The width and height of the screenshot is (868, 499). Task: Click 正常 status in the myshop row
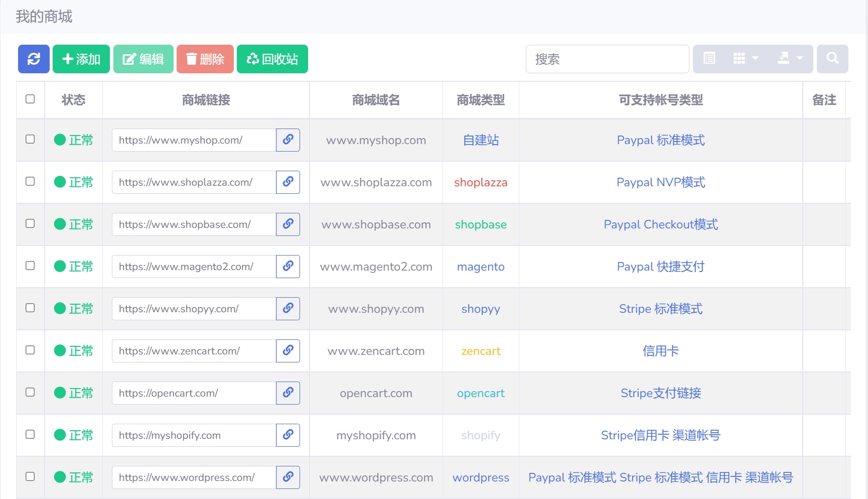pyautogui.click(x=74, y=140)
